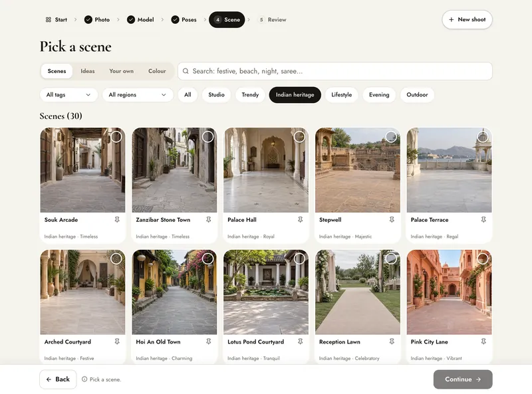Click the Continue button

click(463, 379)
